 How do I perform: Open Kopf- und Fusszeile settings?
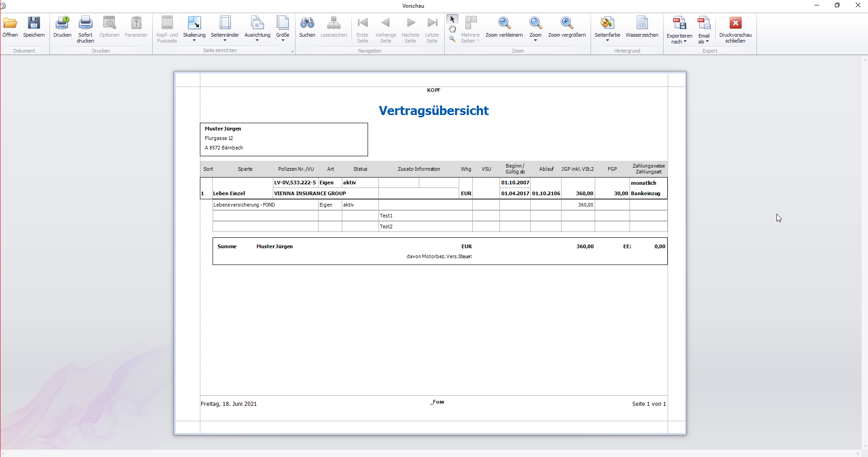tap(167, 30)
